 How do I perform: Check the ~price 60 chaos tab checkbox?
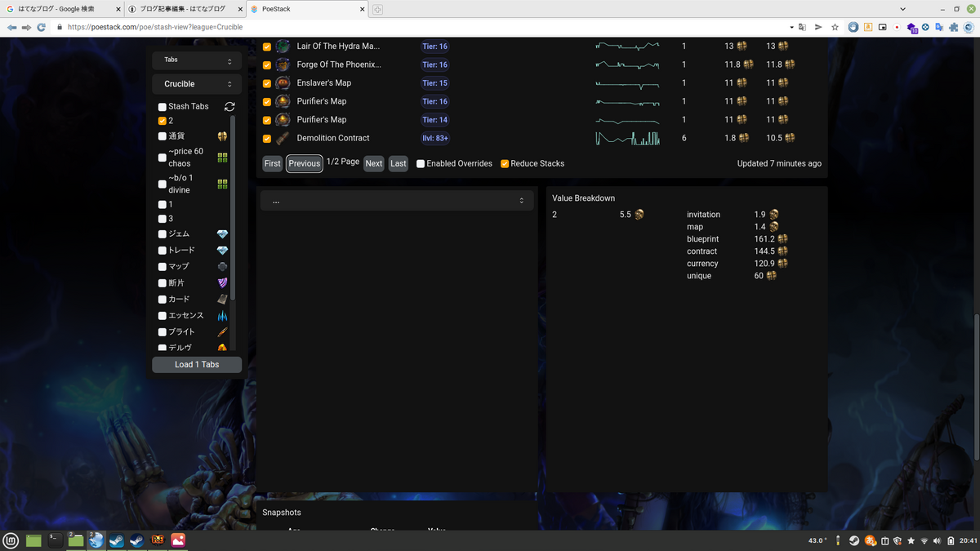(x=163, y=158)
